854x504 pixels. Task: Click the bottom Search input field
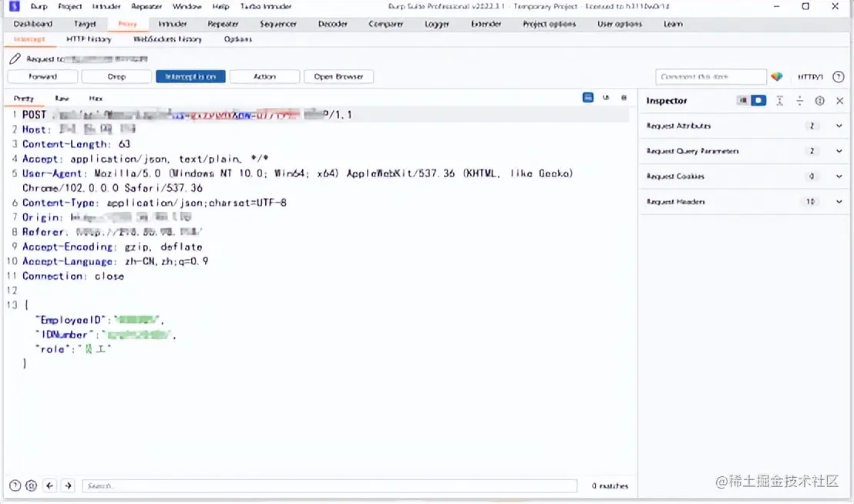[x=330, y=486]
